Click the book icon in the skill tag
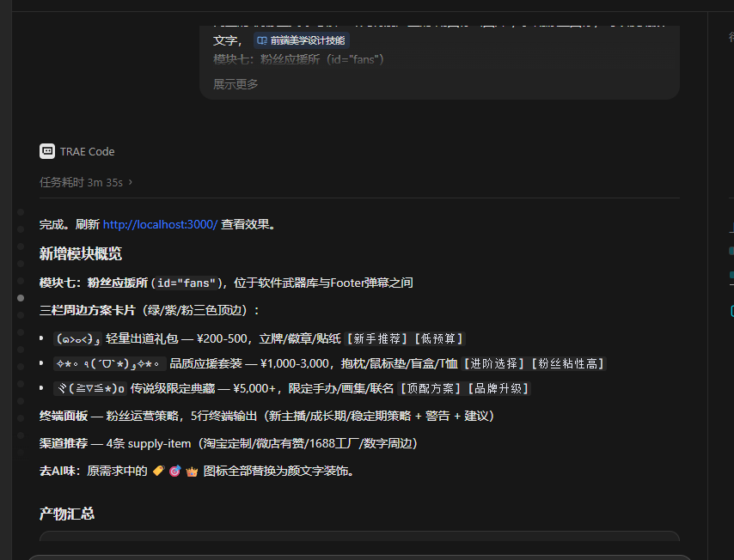Viewport: 734px width, 560px height. (x=262, y=40)
